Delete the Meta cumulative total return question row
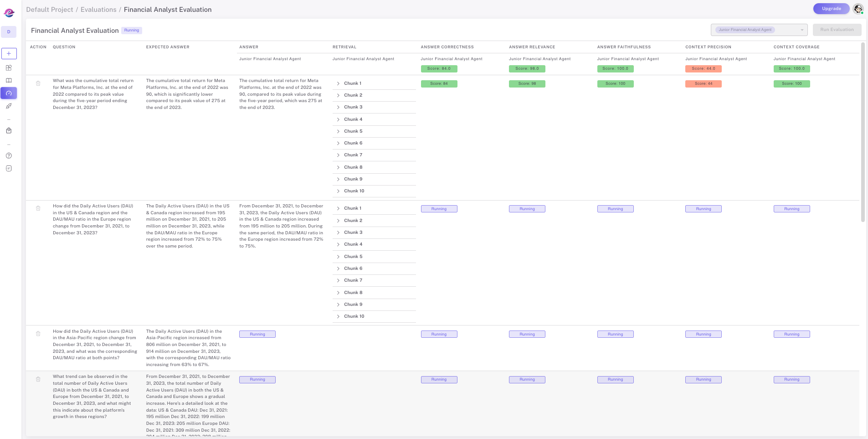 pos(38,83)
